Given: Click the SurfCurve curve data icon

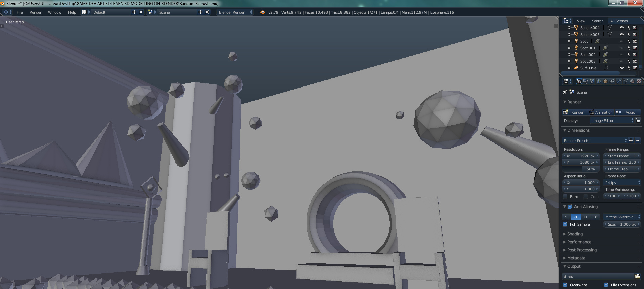Looking at the screenshot, I should [606, 68].
